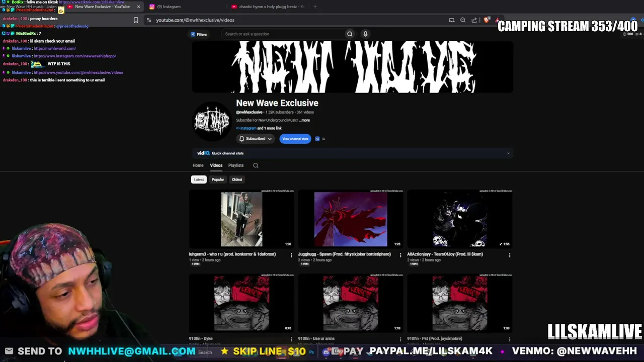Select the channel Videos tab
644x362 pixels.
(x=216, y=165)
